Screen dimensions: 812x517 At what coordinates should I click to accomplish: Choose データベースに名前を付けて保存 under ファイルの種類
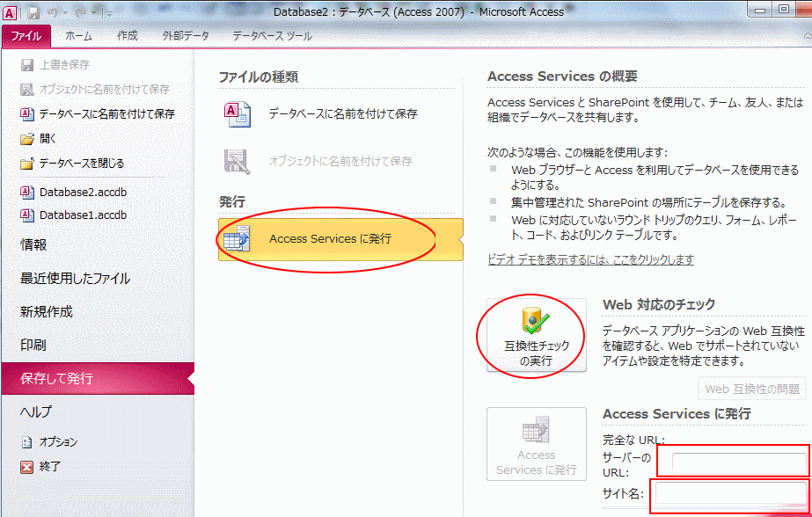click(x=343, y=113)
